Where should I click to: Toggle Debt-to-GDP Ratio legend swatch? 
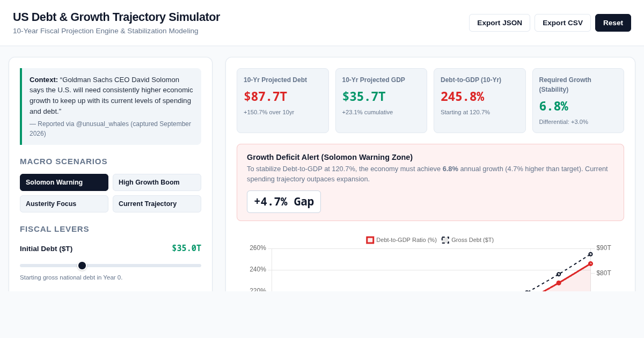pyautogui.click(x=370, y=240)
